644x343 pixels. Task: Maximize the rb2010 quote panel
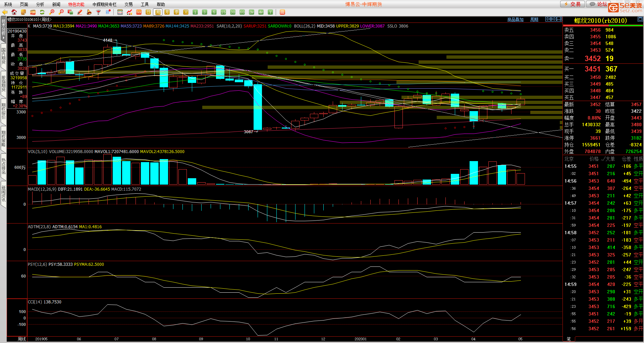point(640,19)
